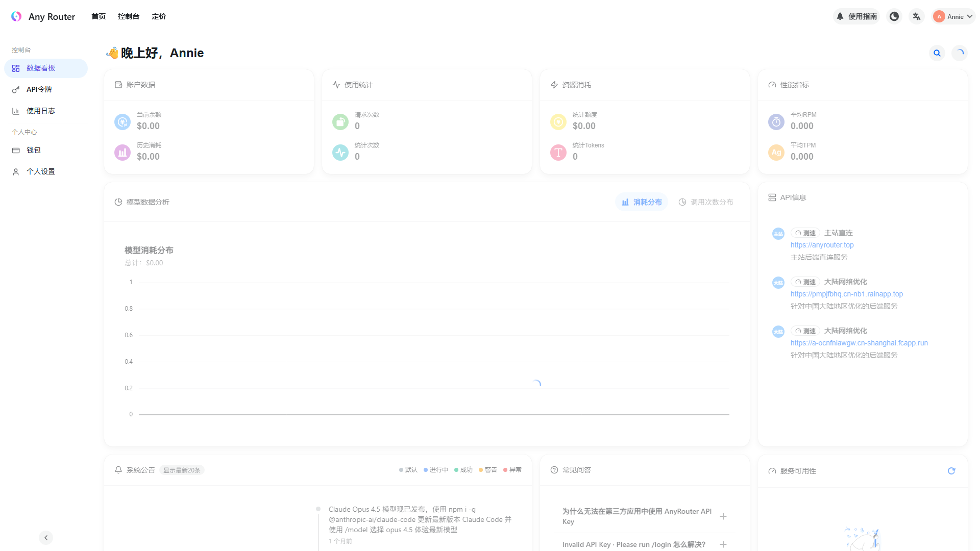980x551 pixels.
Task: Open the Annie user dropdown
Action: [x=953, y=16]
